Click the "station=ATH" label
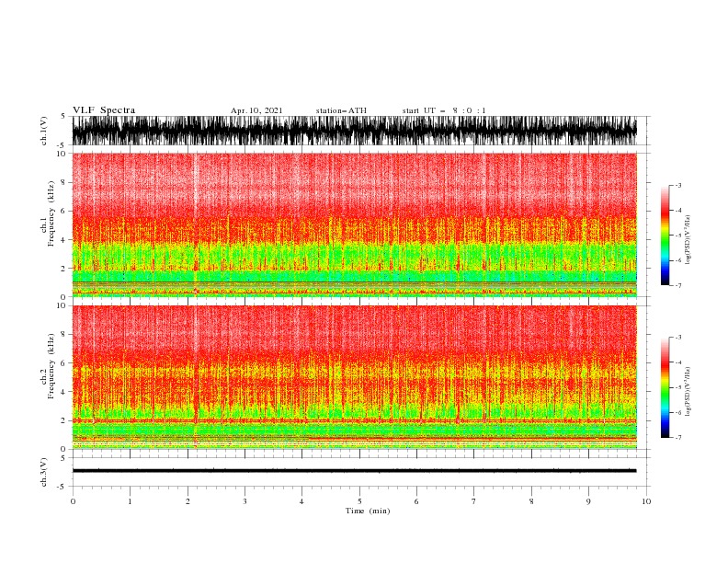This screenshot has width=728, height=563. [x=341, y=110]
